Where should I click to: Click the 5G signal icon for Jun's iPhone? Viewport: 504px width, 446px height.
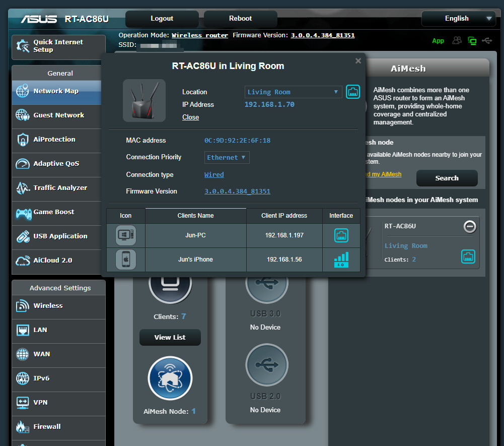tap(341, 260)
